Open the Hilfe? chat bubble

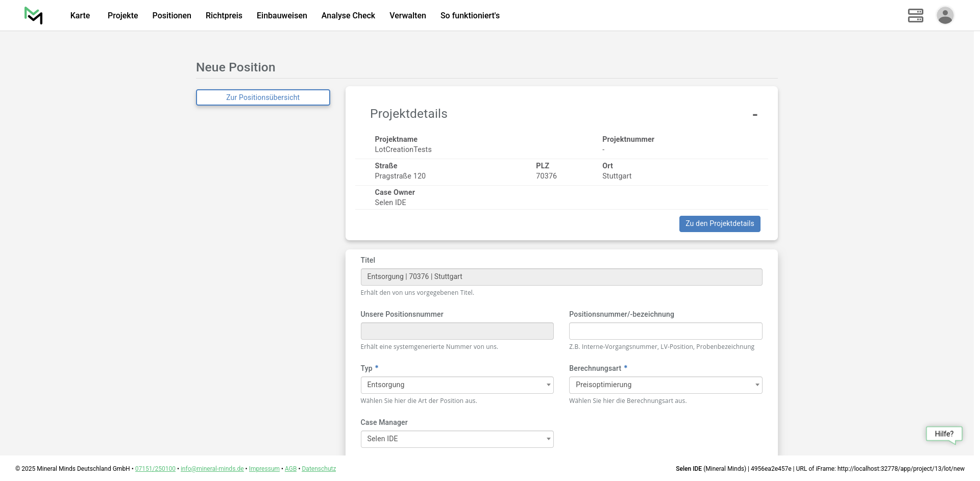click(x=944, y=434)
